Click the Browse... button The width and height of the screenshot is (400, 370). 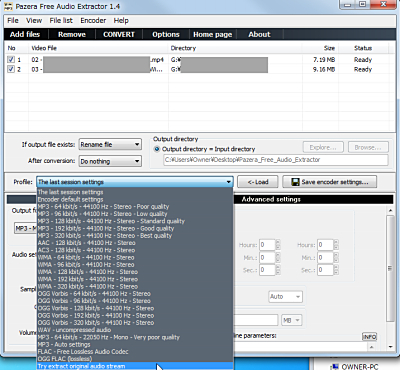(x=368, y=147)
